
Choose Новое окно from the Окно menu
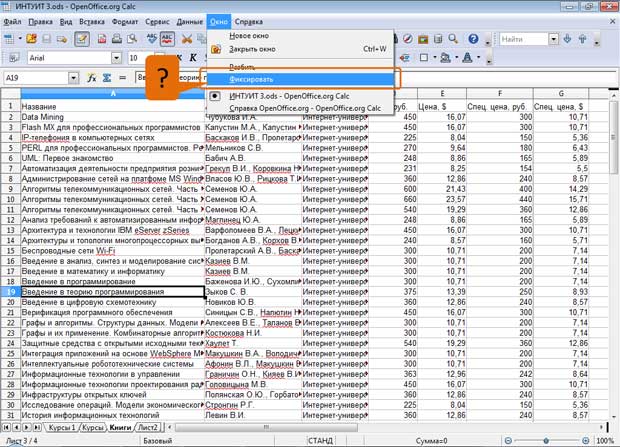(x=301, y=36)
